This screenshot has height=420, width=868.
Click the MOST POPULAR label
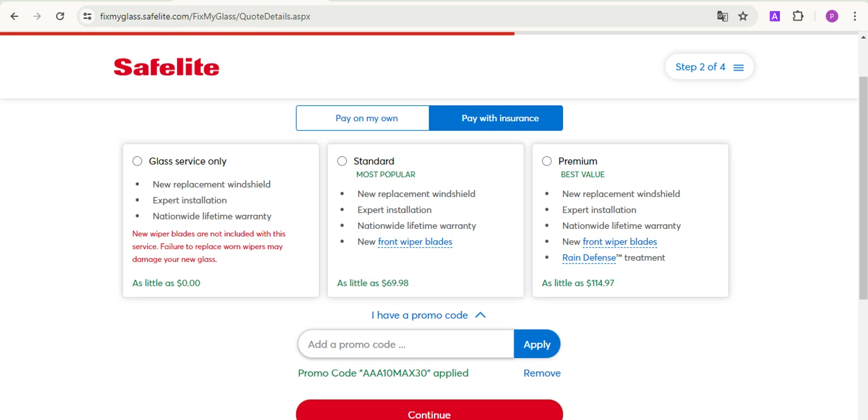tap(385, 174)
